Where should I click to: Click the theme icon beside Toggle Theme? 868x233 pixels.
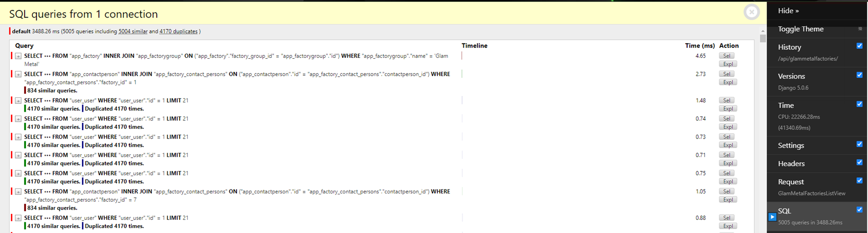click(860, 29)
